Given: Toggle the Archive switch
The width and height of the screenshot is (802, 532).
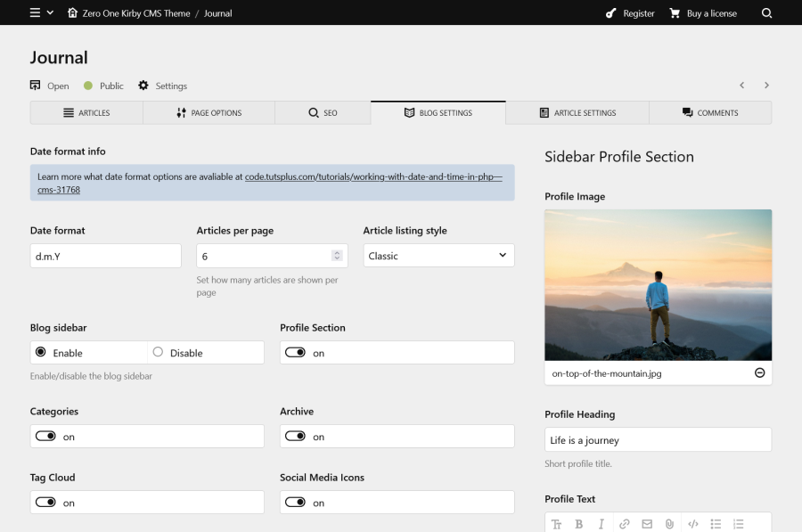Looking at the screenshot, I should click(x=295, y=437).
